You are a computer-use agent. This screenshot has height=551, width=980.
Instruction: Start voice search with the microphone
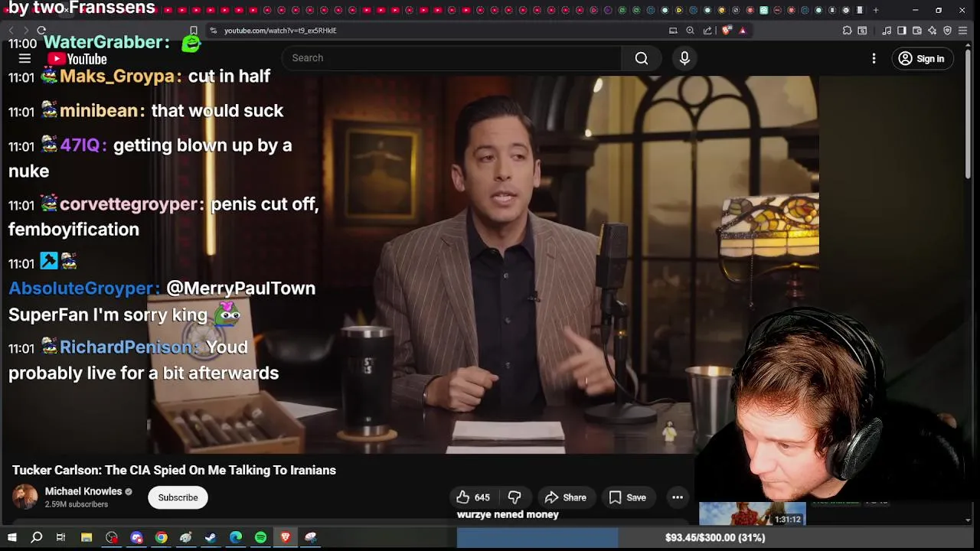pyautogui.click(x=684, y=58)
